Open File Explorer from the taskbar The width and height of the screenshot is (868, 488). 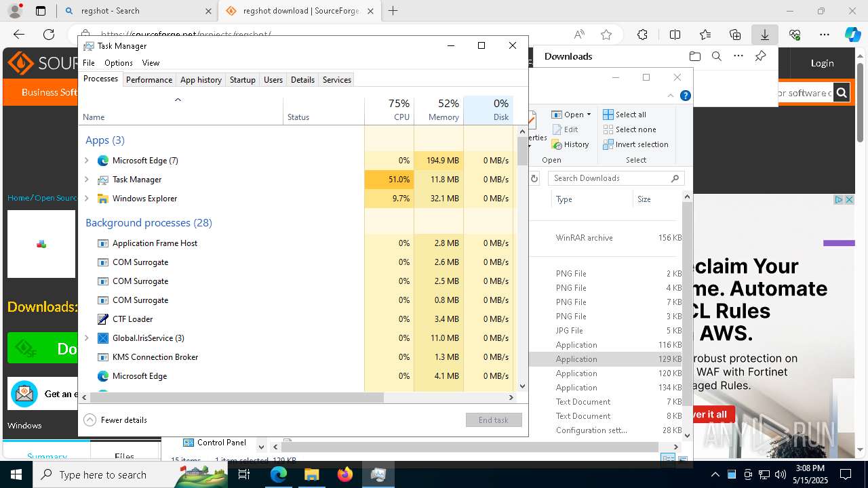click(311, 474)
